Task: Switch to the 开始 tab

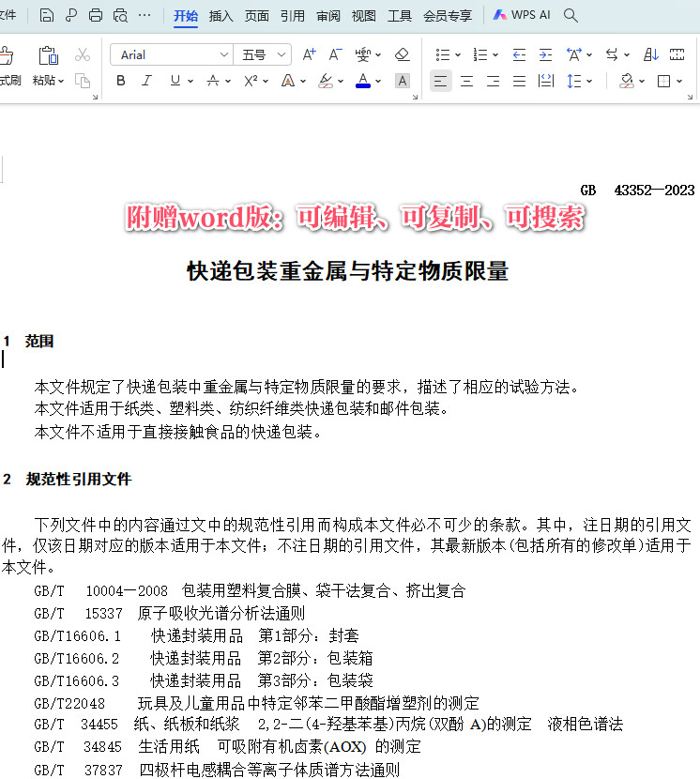Action: click(186, 16)
